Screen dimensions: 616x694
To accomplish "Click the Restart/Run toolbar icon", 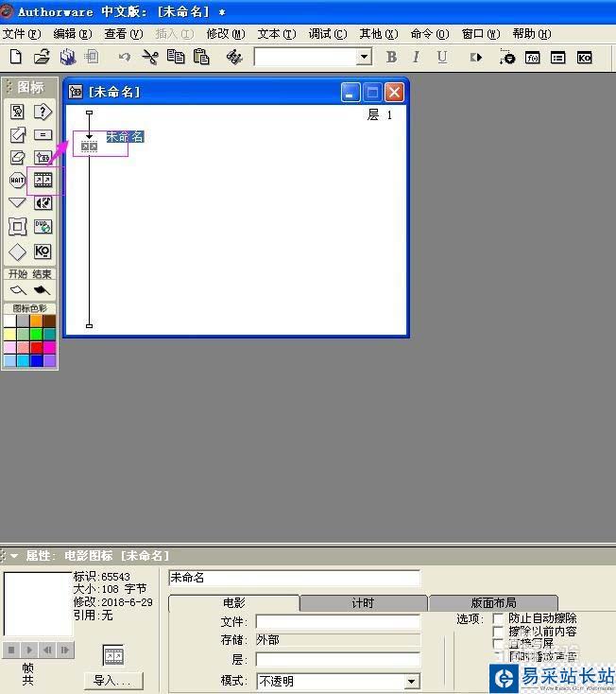I will click(476, 57).
